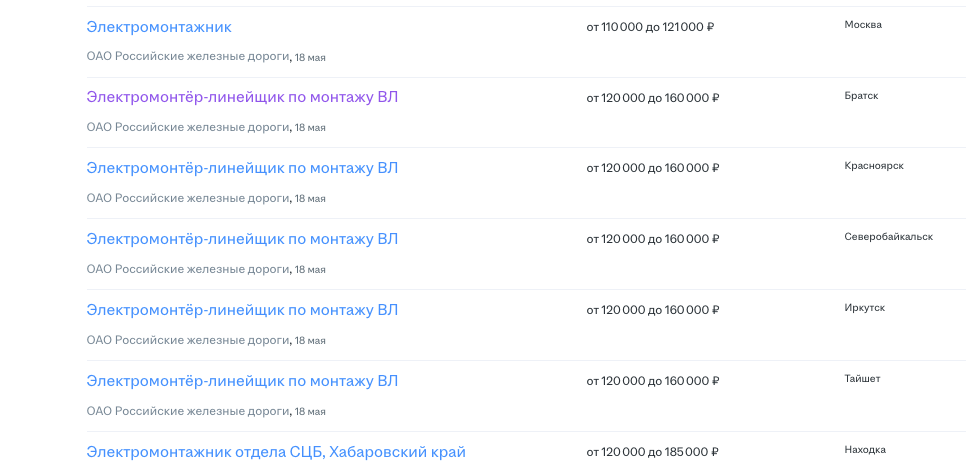Click the employer name under the Тайшет vacancy
966x475 pixels.
pos(188,410)
